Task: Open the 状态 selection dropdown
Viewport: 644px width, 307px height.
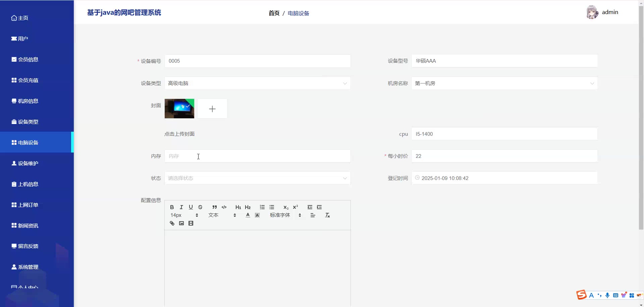Action: [257, 178]
